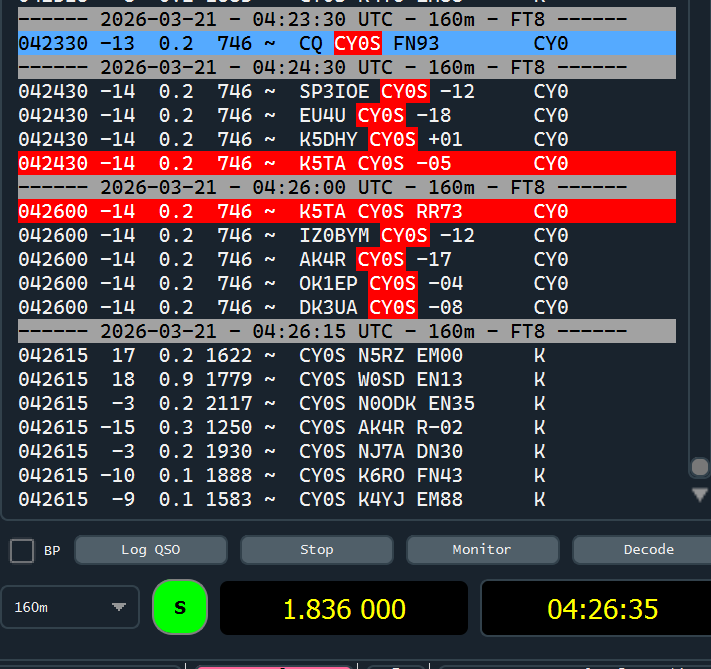Click the 04:24:30 UTC separator line
The width and height of the screenshot is (711, 669).
tap(347, 68)
